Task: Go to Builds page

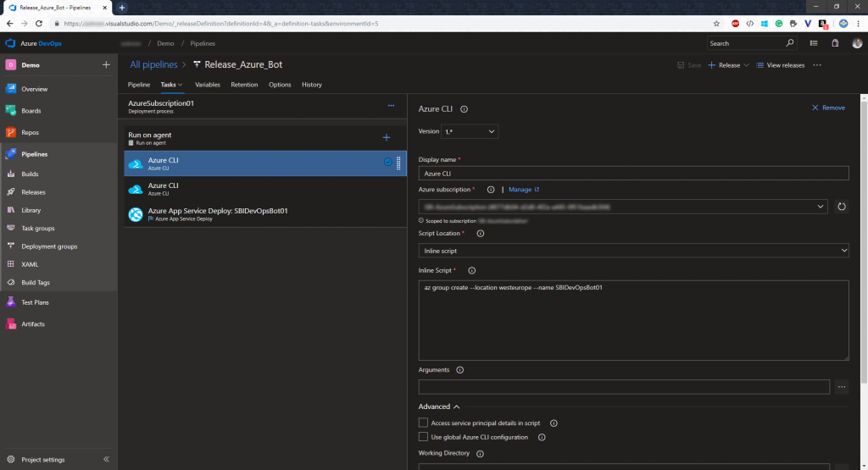Action: (30, 174)
